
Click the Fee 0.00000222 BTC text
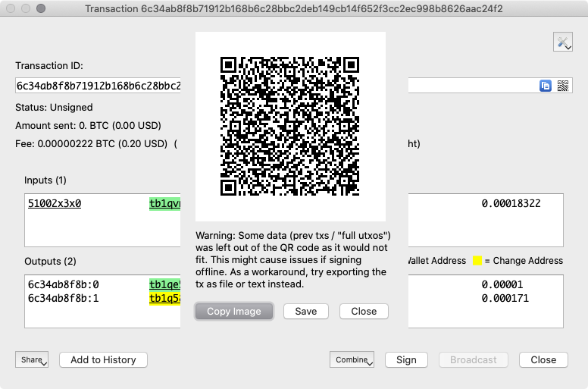click(x=91, y=143)
